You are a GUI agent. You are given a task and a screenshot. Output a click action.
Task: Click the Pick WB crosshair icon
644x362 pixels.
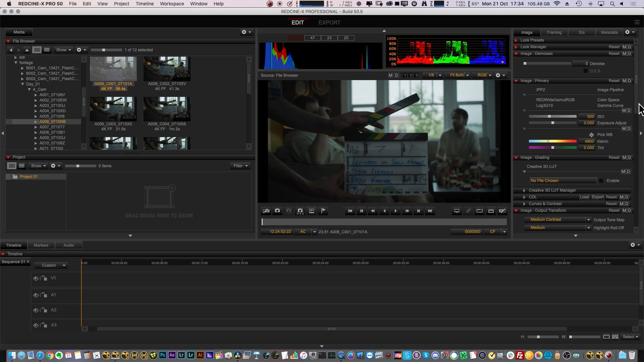591,134
